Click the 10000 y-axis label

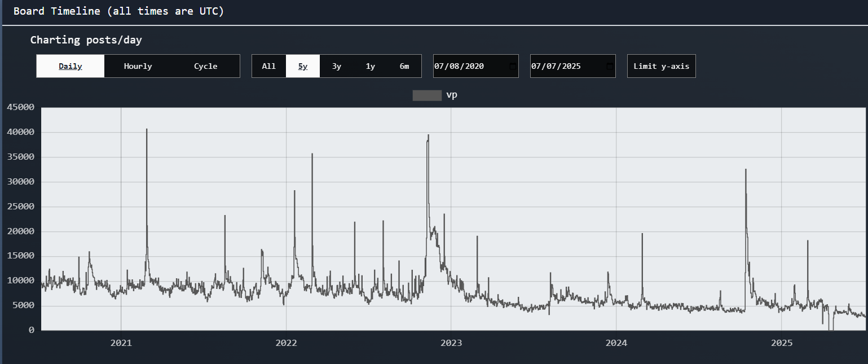[x=21, y=280]
